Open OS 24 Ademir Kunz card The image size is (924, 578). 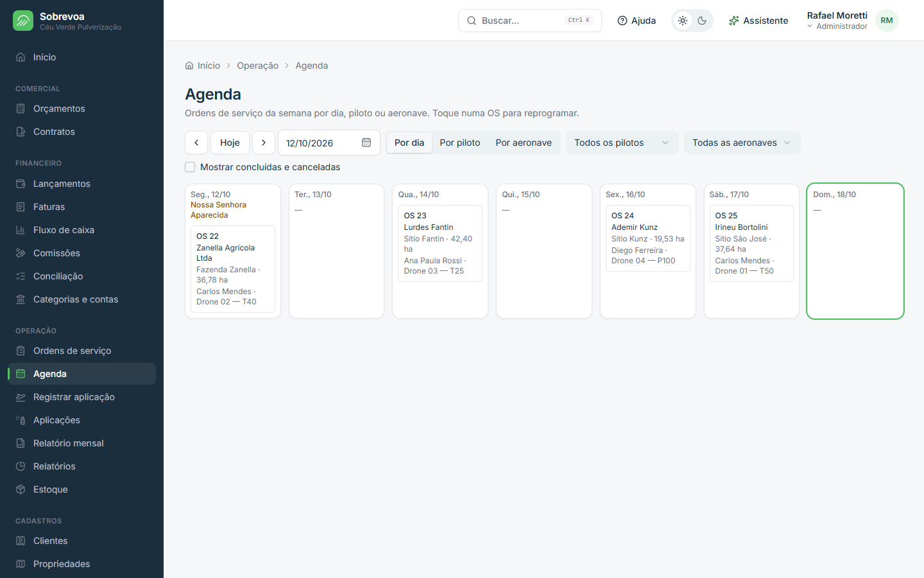(x=648, y=238)
